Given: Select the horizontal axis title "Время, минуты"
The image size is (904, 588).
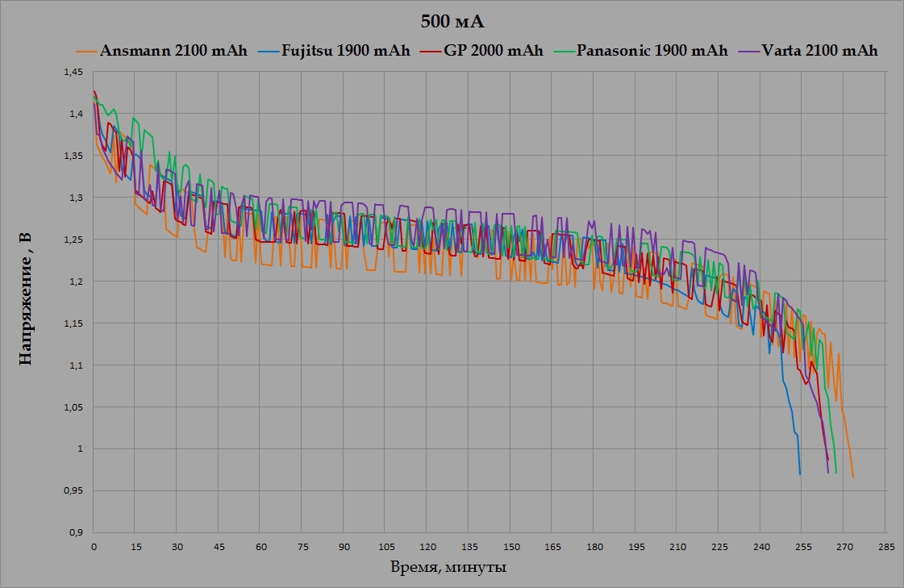Looking at the screenshot, I should click(448, 568).
